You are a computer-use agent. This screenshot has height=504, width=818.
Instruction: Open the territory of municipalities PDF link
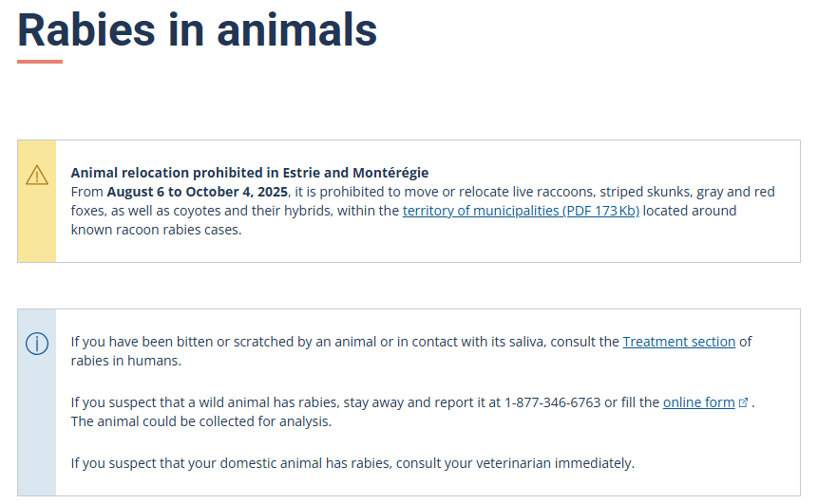point(521,211)
